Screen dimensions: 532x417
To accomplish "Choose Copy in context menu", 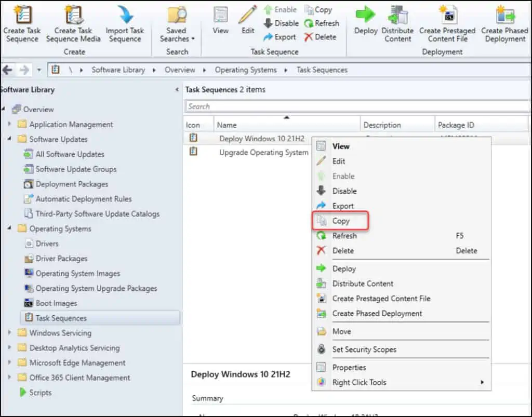I will tap(402, 221).
